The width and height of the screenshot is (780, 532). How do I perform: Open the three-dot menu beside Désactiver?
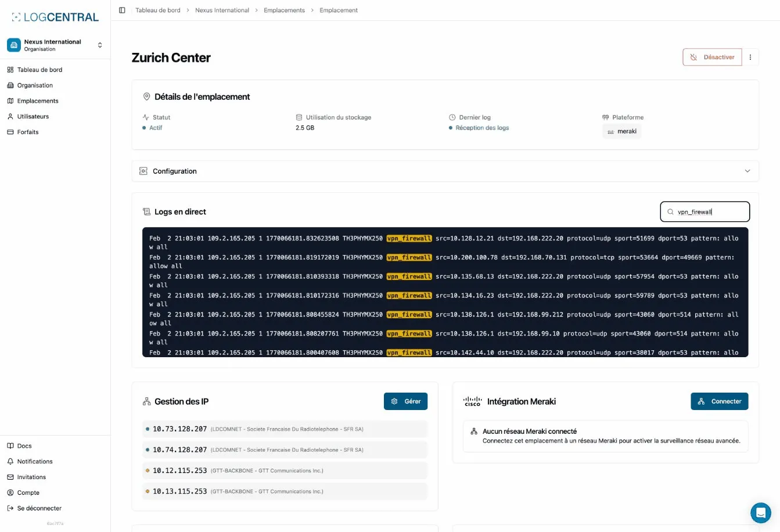click(x=750, y=57)
